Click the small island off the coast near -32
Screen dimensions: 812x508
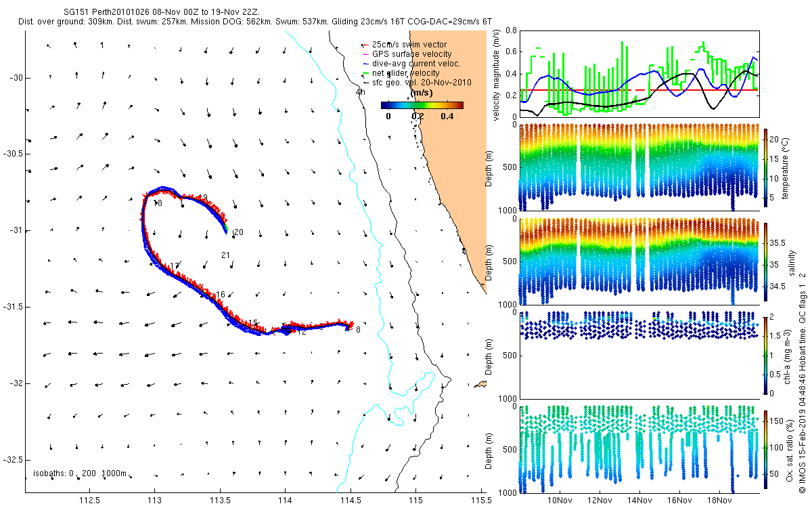pyautogui.click(x=480, y=384)
